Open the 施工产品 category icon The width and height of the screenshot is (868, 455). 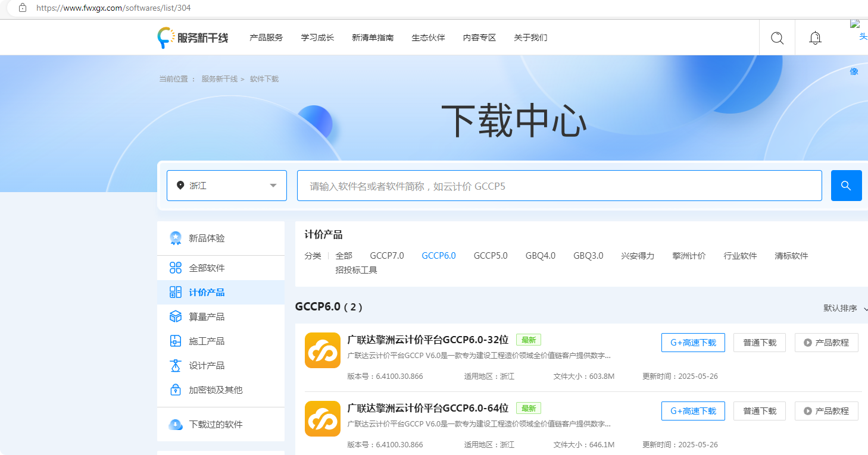[x=175, y=340]
